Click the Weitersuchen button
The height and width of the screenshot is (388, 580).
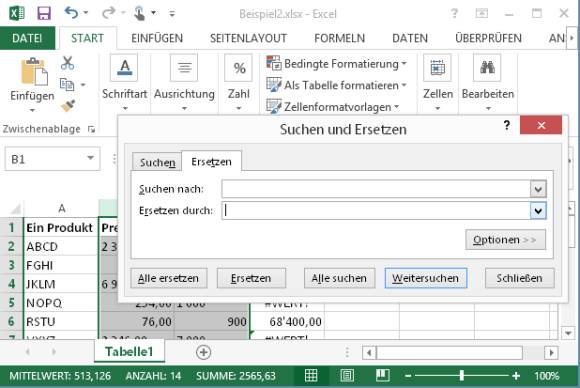(426, 278)
